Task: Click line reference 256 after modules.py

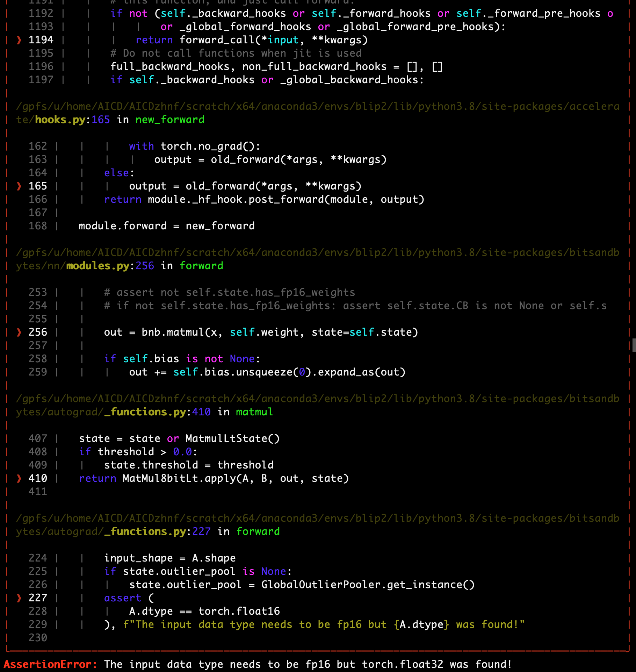Action: [x=145, y=266]
